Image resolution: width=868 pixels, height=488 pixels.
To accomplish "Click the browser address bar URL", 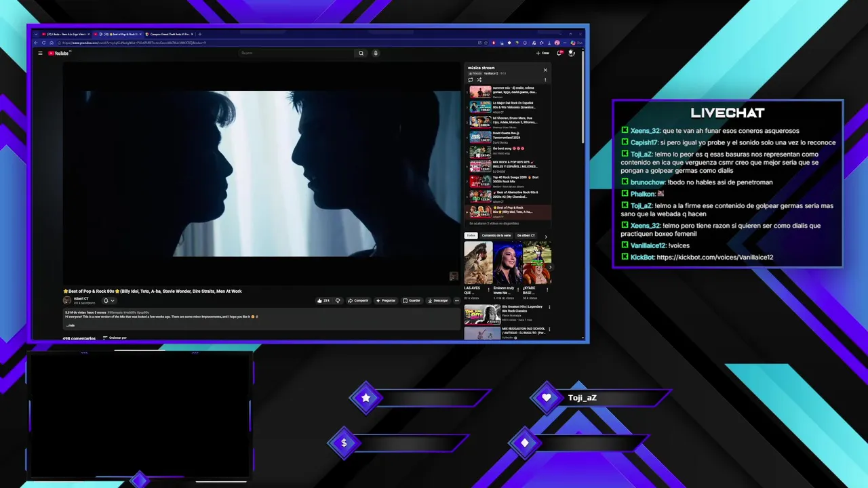I will point(134,43).
